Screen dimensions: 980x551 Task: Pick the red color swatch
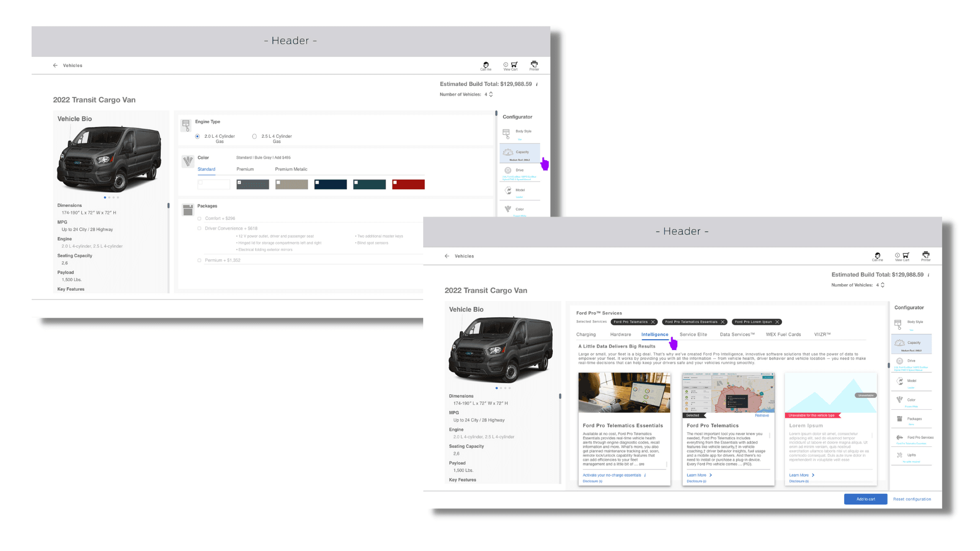point(408,185)
